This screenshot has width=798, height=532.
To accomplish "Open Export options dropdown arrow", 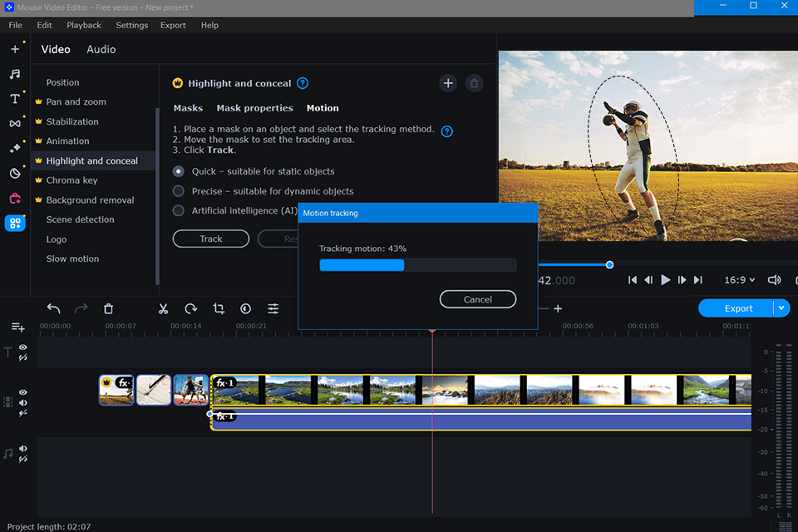I will [x=781, y=308].
